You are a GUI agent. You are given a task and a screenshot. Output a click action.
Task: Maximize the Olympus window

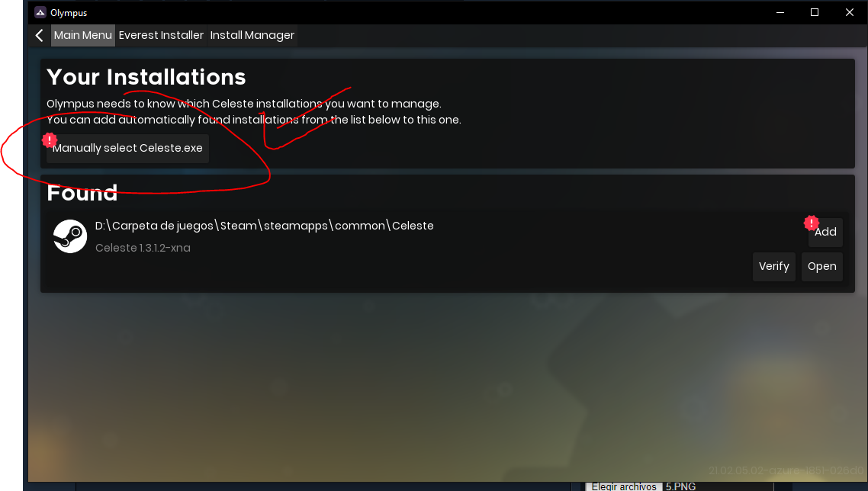coord(815,12)
